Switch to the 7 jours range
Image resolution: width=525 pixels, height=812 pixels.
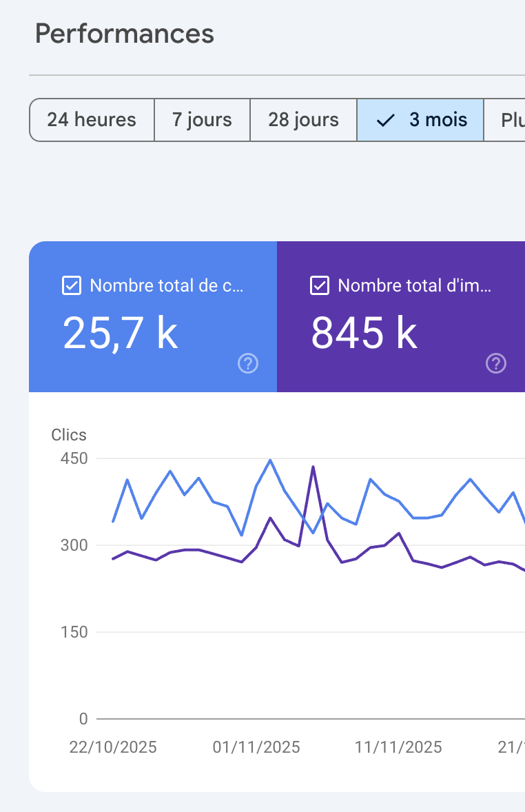tap(202, 120)
